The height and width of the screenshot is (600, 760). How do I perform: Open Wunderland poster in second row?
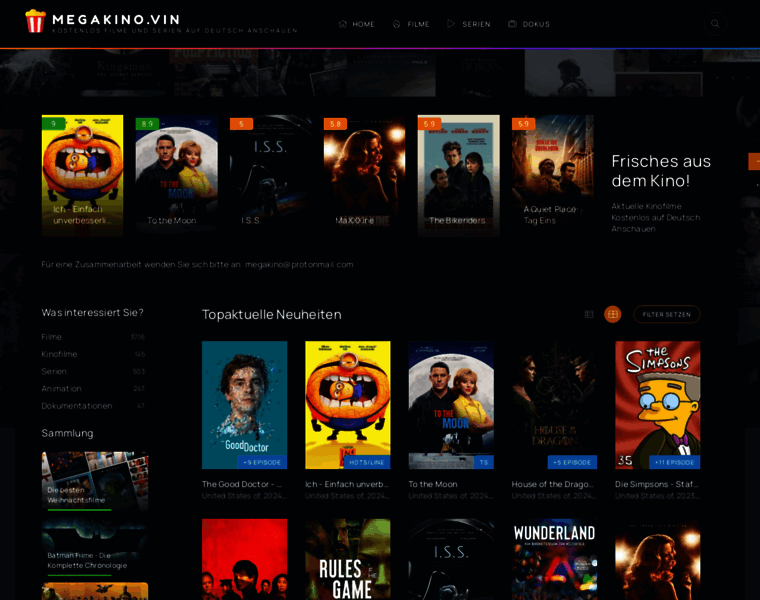pos(554,559)
